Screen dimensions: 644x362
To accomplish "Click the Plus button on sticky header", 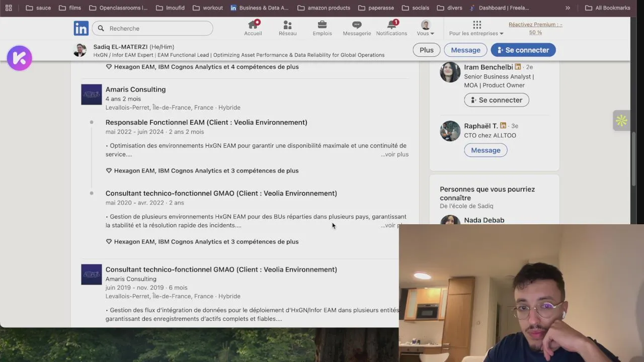I will click(x=427, y=50).
